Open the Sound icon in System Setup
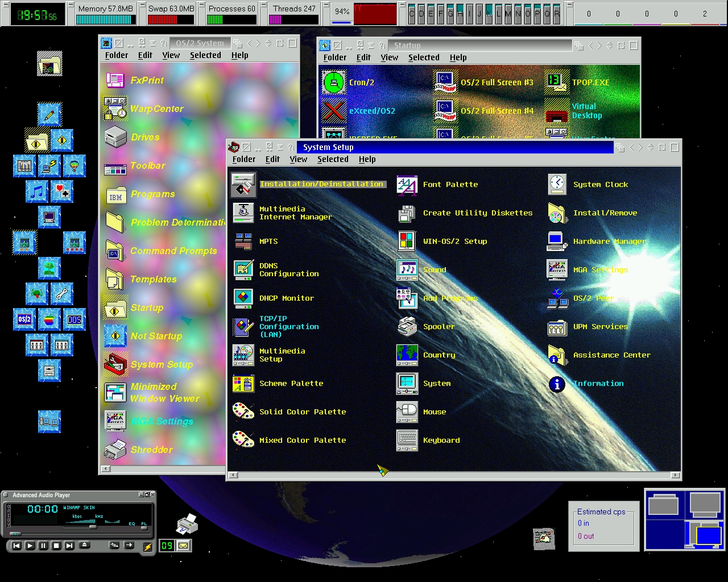728x582 pixels. pyautogui.click(x=407, y=269)
